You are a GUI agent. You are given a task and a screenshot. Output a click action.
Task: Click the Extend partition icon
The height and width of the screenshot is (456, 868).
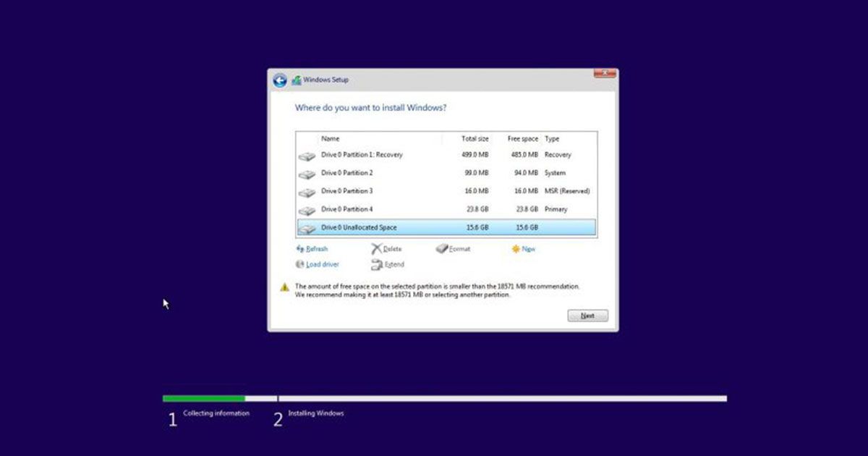[377, 264]
